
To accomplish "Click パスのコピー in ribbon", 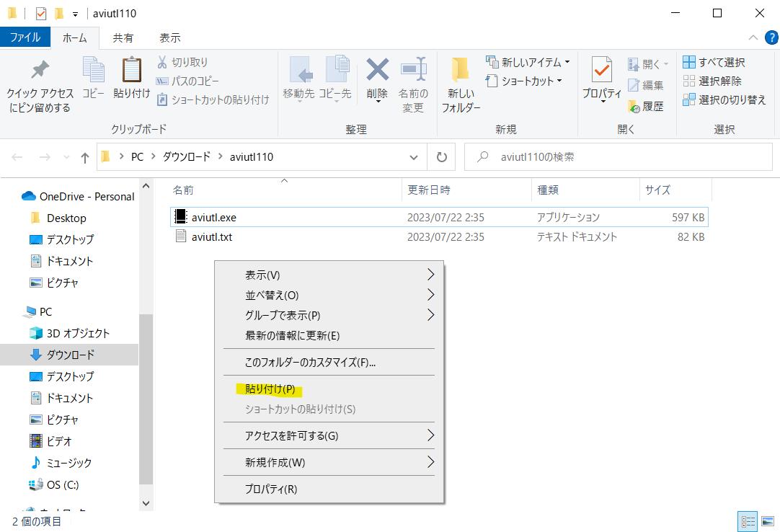I will [187, 81].
